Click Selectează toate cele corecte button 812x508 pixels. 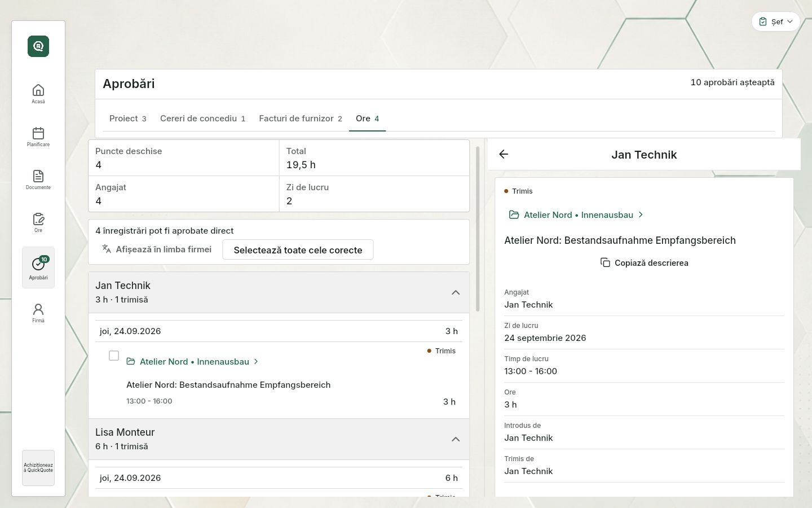pyautogui.click(x=298, y=249)
